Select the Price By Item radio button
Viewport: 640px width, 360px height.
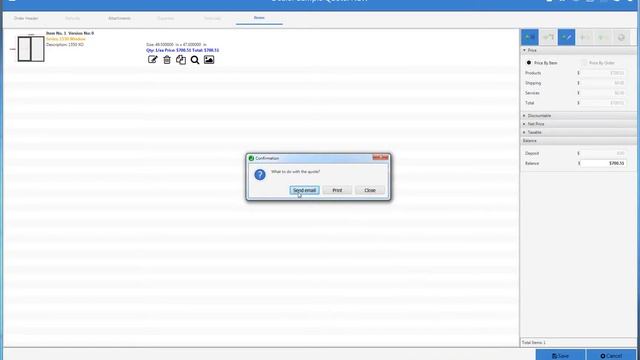529,63
